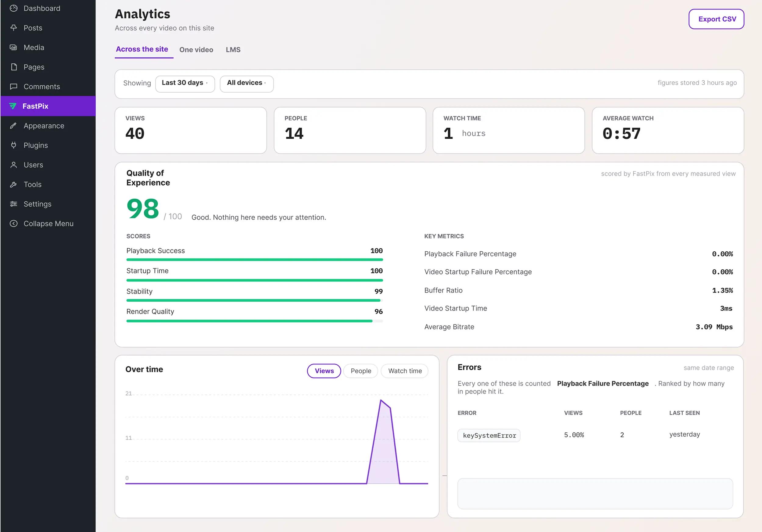Click the Plugins plug icon
The height and width of the screenshot is (532, 762).
click(x=14, y=145)
